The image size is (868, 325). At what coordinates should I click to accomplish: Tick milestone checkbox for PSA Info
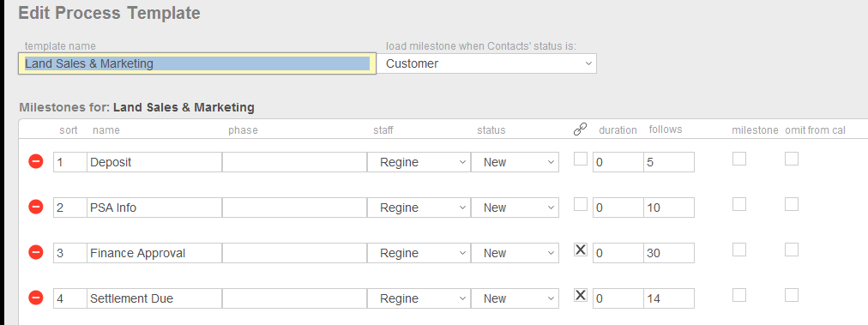[x=739, y=204]
